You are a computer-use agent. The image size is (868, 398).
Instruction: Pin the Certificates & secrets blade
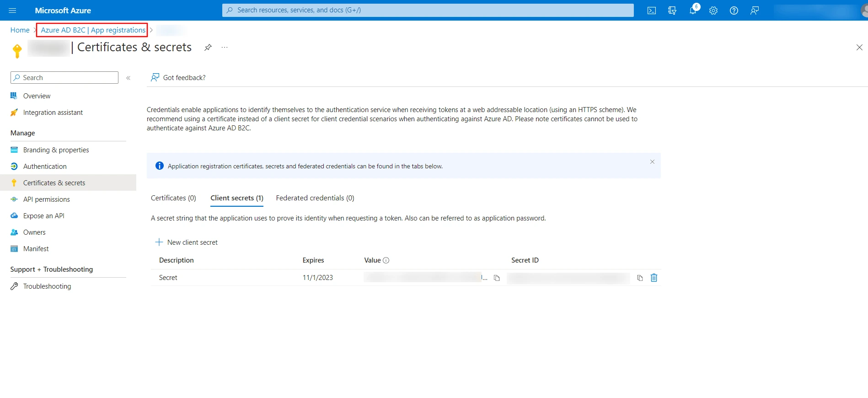click(208, 47)
